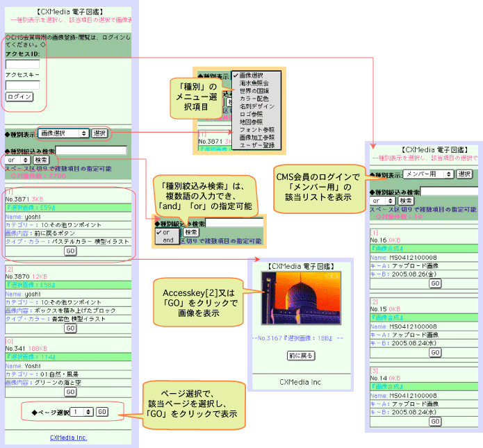Click 『画像合成』 heading under No.16
Screen dimensions: 483x448
387,248
